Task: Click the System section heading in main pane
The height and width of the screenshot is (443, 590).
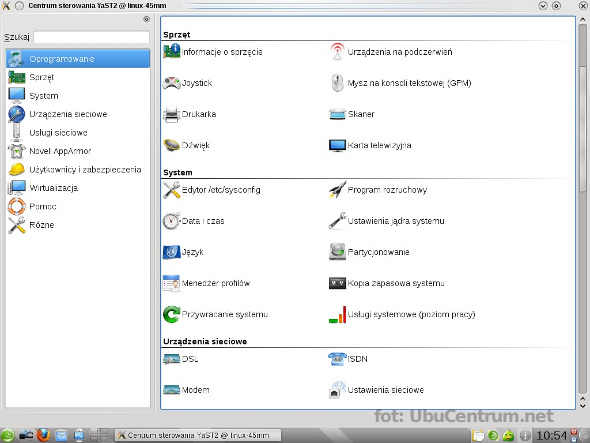Action: (x=178, y=172)
